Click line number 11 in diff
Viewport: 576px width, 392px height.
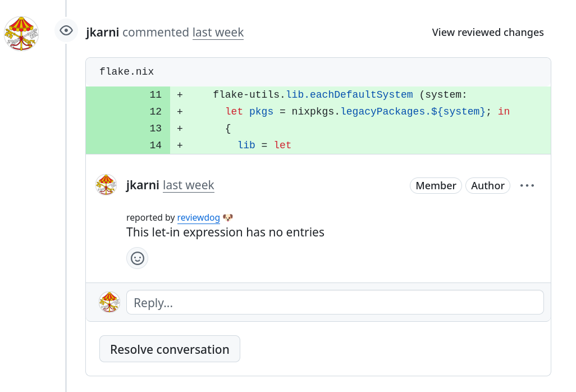tap(156, 95)
